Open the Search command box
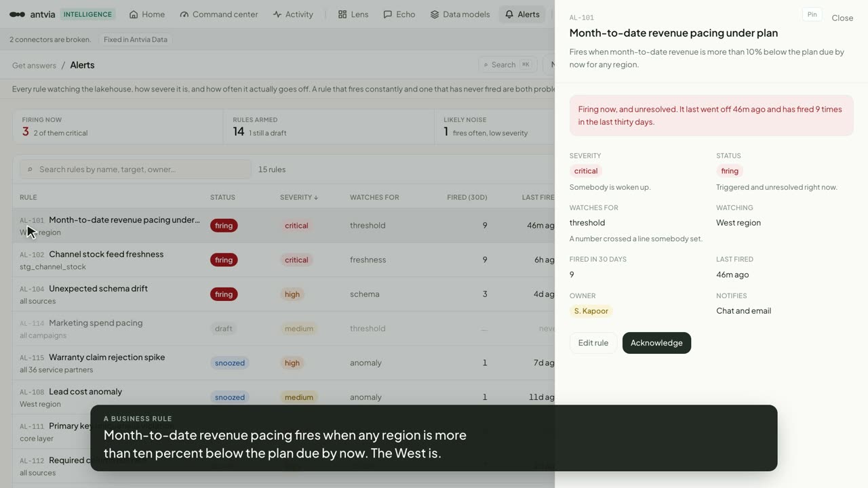 pos(508,64)
